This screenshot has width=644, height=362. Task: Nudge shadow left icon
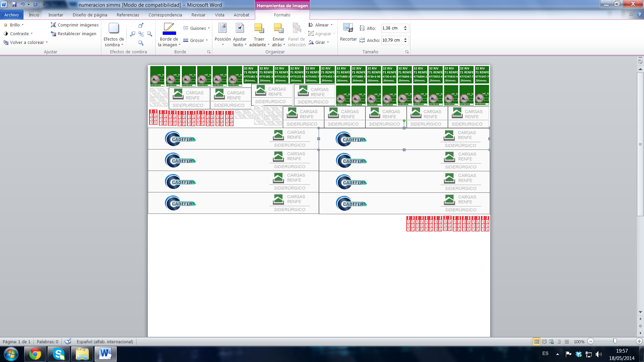point(133,34)
